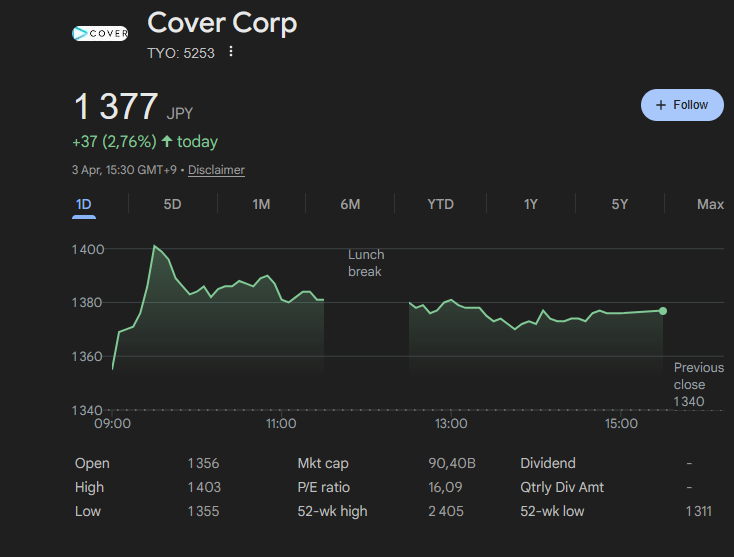Switch to the 1Y chart range
The width and height of the screenshot is (734, 557).
pyautogui.click(x=531, y=205)
